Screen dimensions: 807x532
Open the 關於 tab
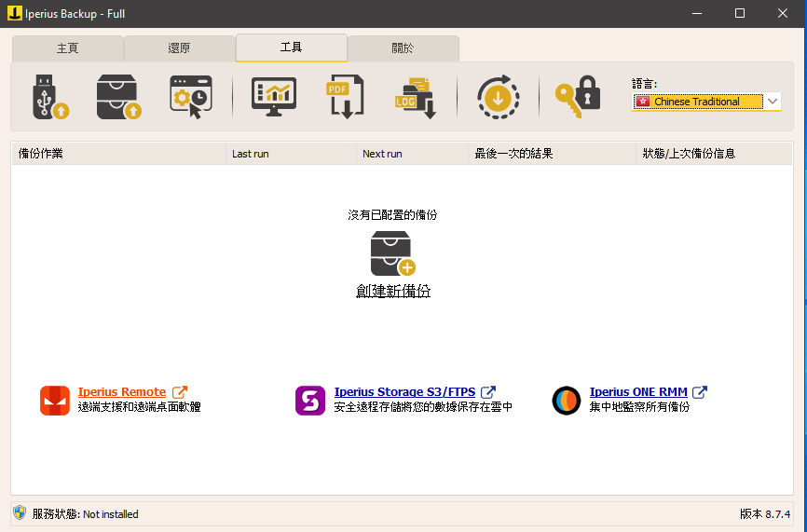[403, 48]
